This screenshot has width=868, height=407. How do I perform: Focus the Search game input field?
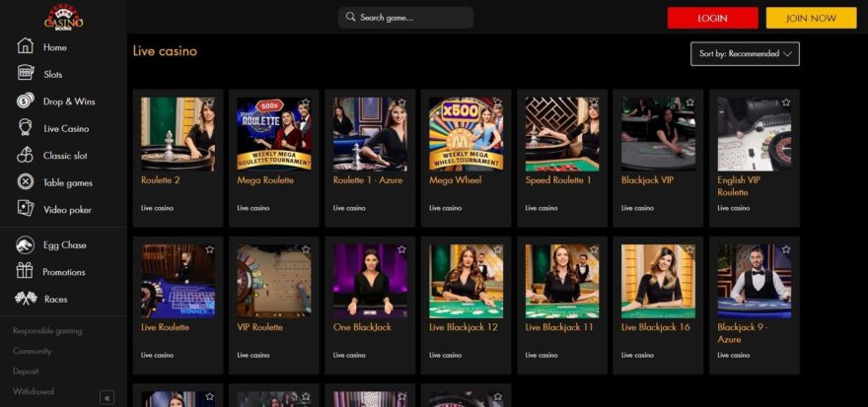(405, 17)
